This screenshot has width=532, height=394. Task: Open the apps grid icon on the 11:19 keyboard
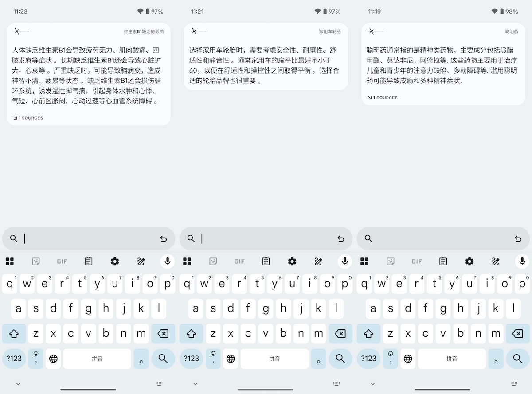point(364,261)
